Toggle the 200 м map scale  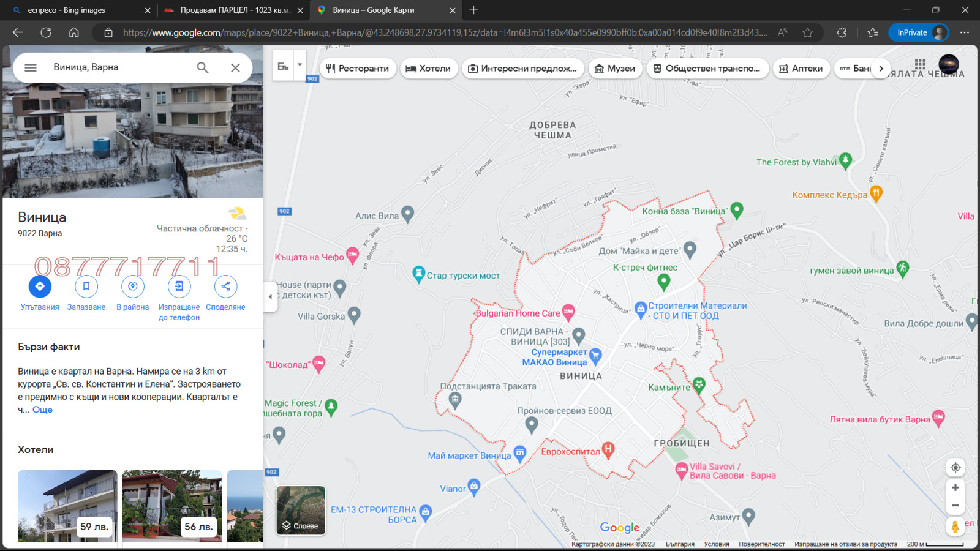coord(935,544)
